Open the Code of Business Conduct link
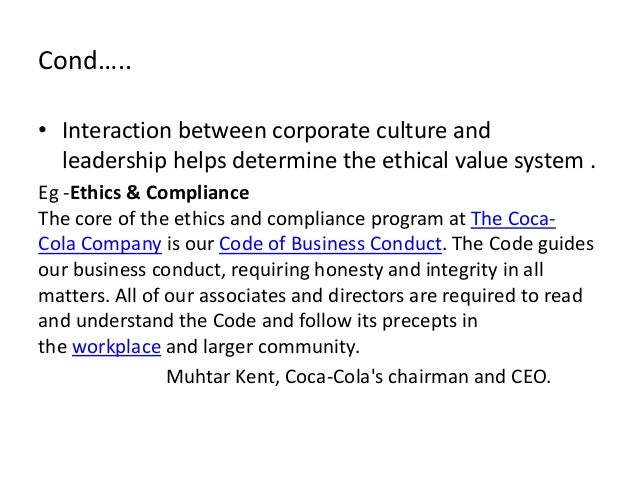 (x=330, y=244)
